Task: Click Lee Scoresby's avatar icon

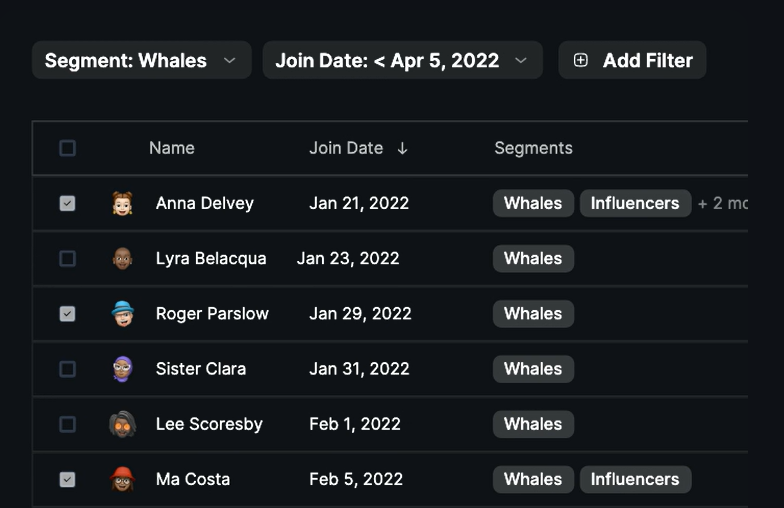Action: click(x=122, y=424)
